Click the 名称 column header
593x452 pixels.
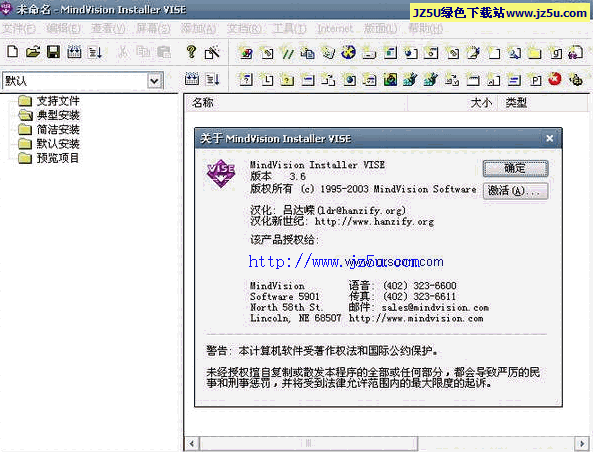tap(296, 103)
